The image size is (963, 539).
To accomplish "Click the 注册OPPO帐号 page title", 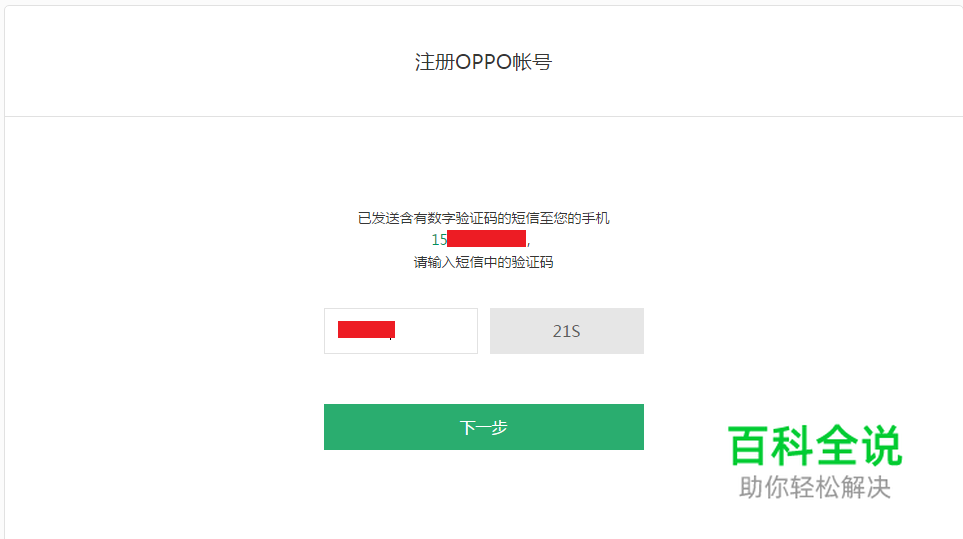I will [483, 62].
